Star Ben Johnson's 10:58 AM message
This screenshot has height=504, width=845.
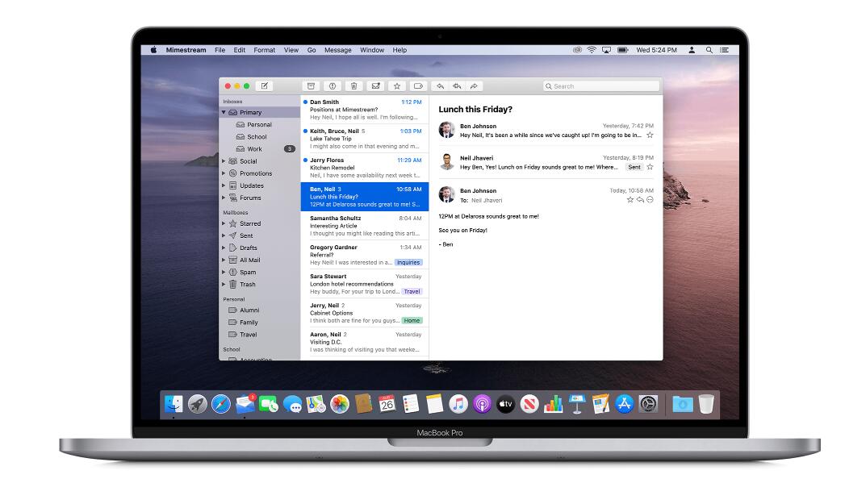[630, 200]
